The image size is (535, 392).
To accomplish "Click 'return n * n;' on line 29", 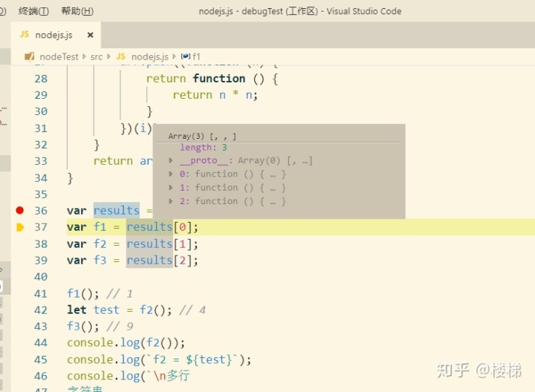I will coord(215,95).
